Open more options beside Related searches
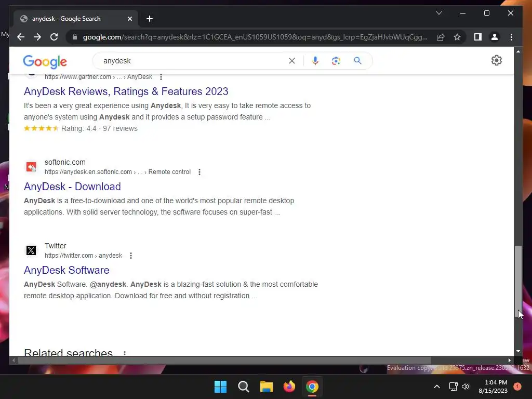Image resolution: width=532 pixels, height=399 pixels. (x=125, y=353)
